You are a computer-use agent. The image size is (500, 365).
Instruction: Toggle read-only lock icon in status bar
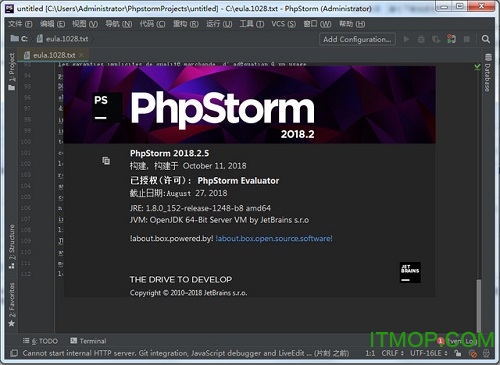point(458,353)
